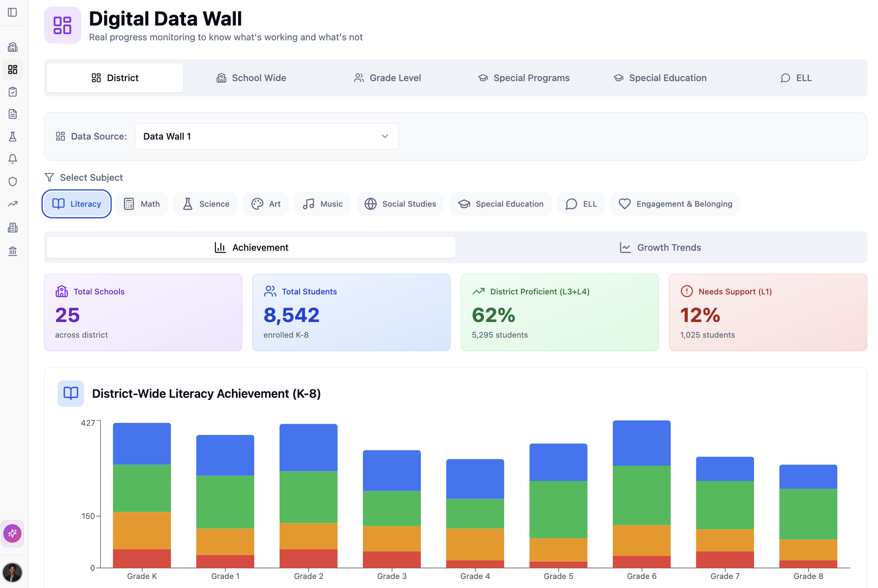Open your profile picture at the bottom left
878x588 pixels.
click(13, 572)
